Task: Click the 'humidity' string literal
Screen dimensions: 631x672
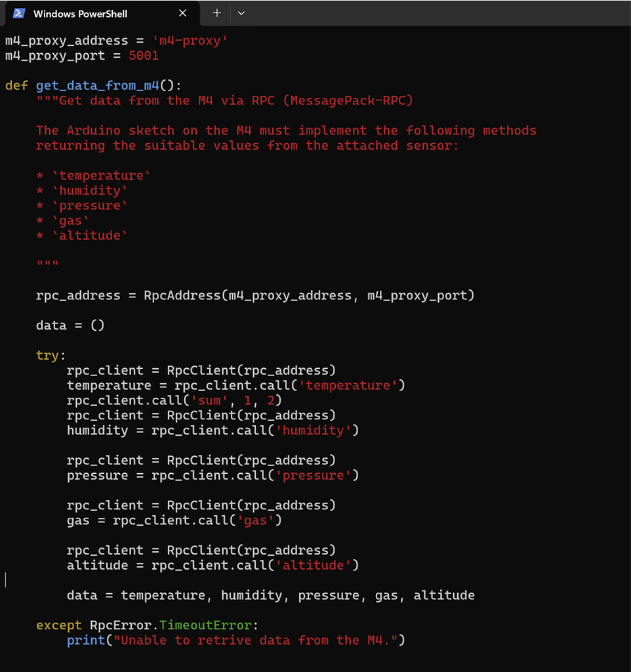Action: tap(314, 430)
